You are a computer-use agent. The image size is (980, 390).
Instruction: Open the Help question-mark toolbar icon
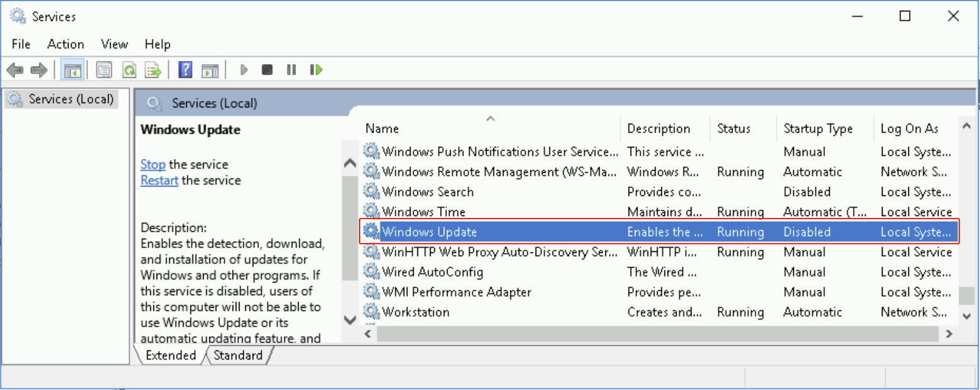(x=185, y=70)
